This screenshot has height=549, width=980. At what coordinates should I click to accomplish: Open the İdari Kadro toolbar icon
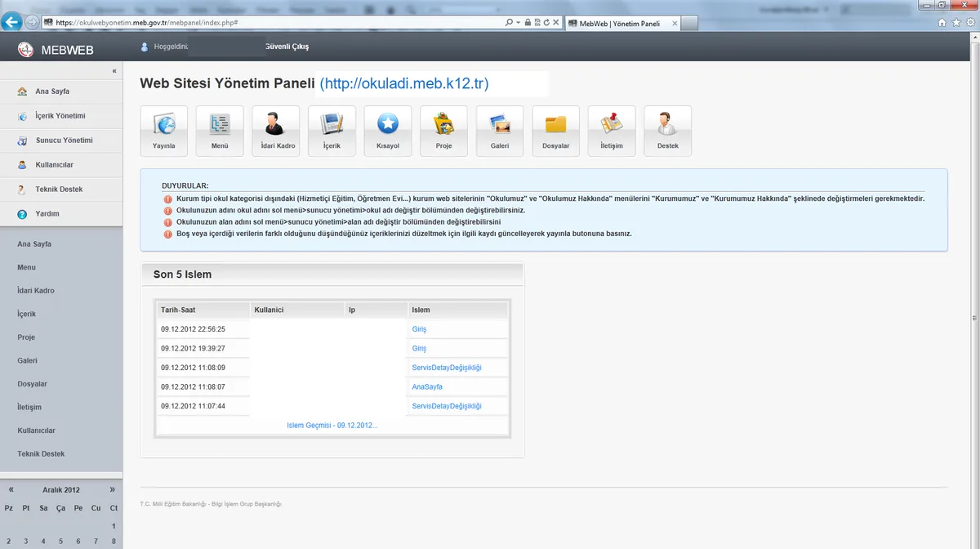click(x=276, y=131)
